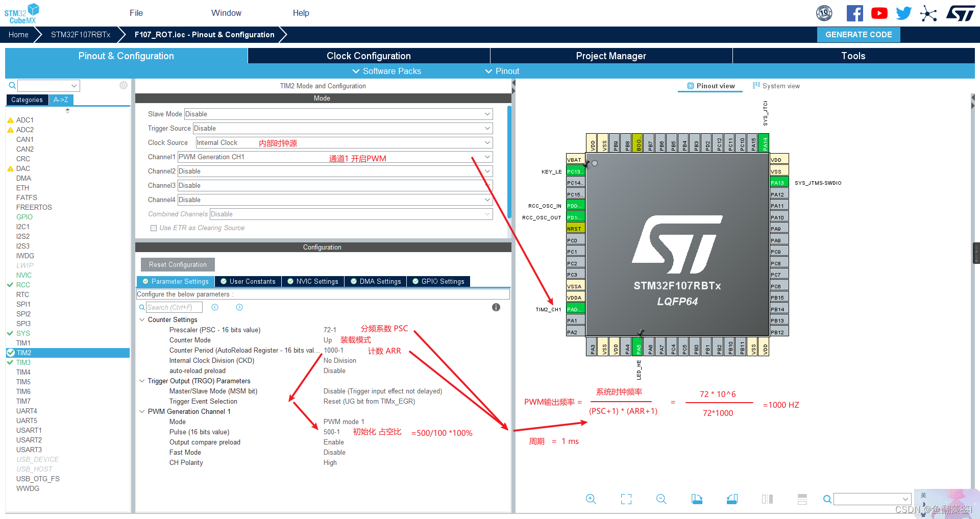Go to Home breadcrumb

(x=18, y=35)
